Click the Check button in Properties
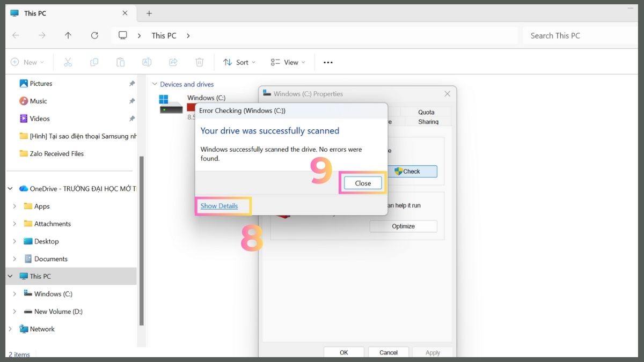This screenshot has height=362, width=644. tap(412, 172)
